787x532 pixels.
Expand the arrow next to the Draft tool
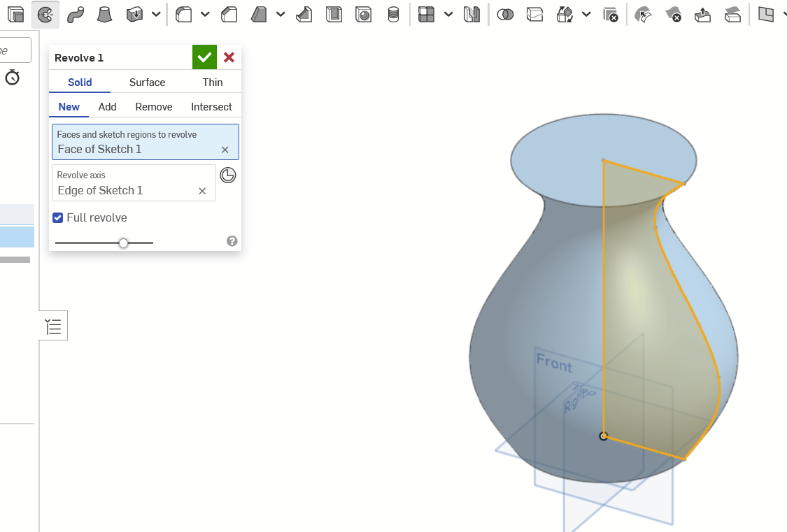tap(281, 15)
